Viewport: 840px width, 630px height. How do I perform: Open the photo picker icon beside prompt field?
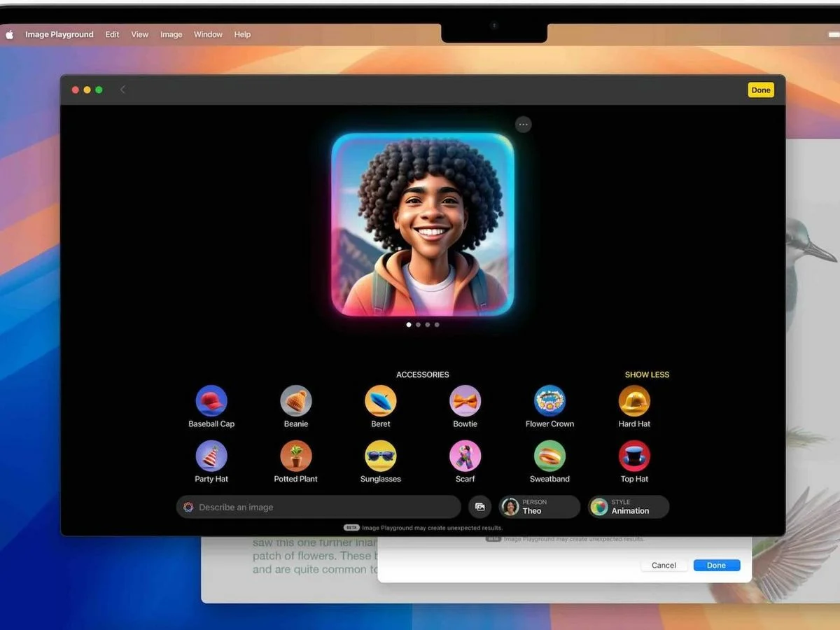[480, 507]
